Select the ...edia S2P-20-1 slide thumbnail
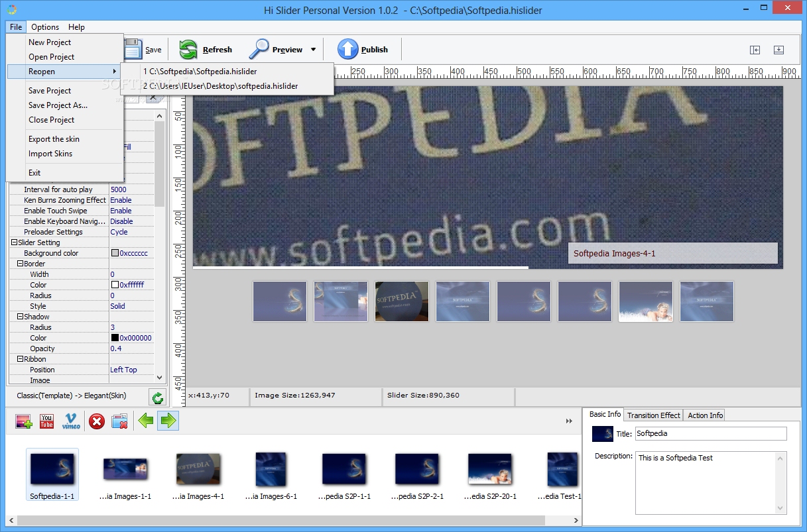 coord(490,474)
